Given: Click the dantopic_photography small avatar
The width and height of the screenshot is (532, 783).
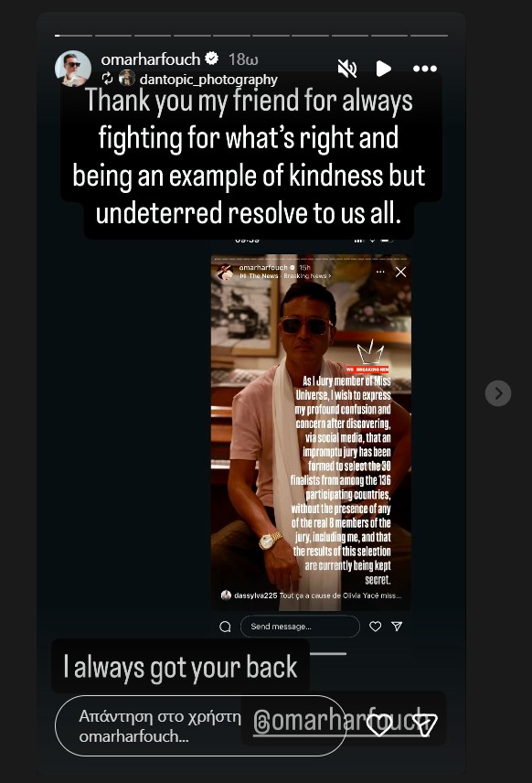Looking at the screenshot, I should pos(127,78).
